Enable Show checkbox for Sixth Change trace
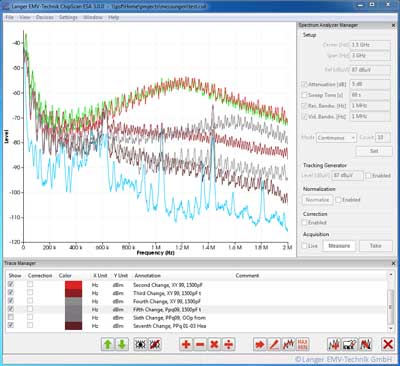400x366 pixels. pos(11,317)
